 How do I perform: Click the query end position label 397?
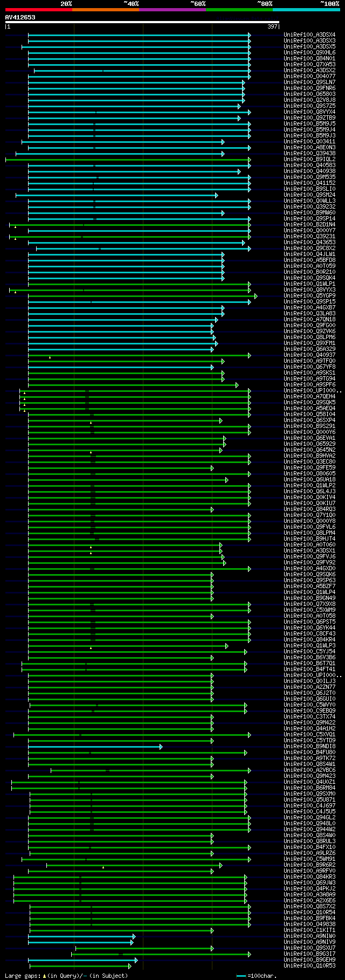272,26
